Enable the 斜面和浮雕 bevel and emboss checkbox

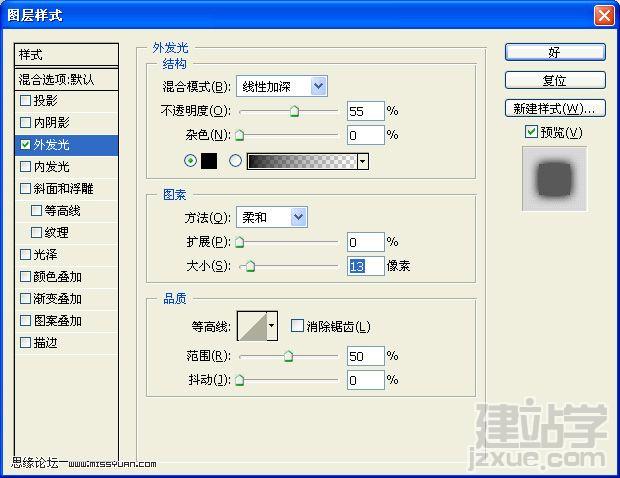(25, 189)
